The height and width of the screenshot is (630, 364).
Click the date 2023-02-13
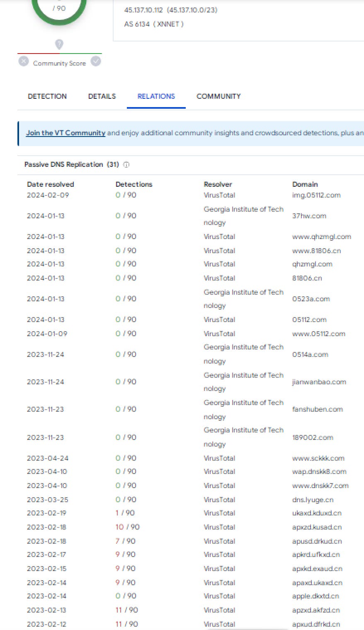coord(46,610)
